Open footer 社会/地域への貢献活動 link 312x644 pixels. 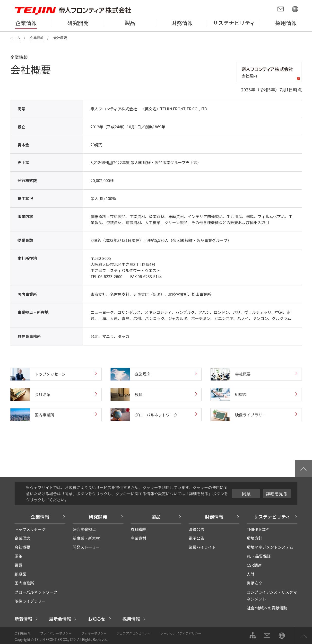267,608
